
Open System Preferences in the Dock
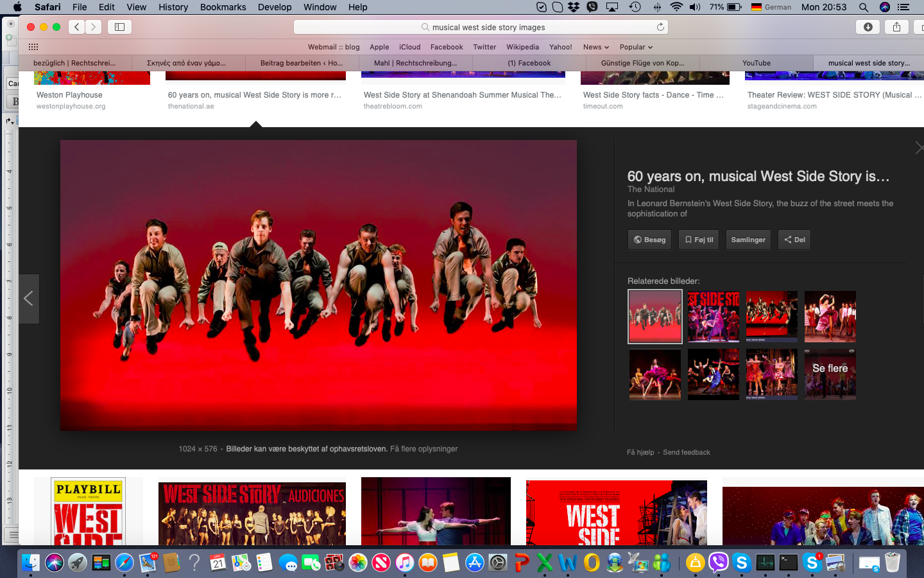pos(498,563)
